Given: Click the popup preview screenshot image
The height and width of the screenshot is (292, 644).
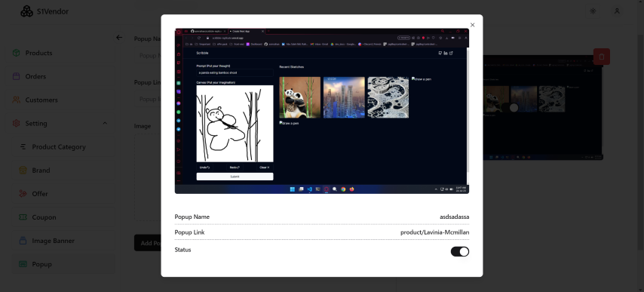Looking at the screenshot, I should click(321, 111).
